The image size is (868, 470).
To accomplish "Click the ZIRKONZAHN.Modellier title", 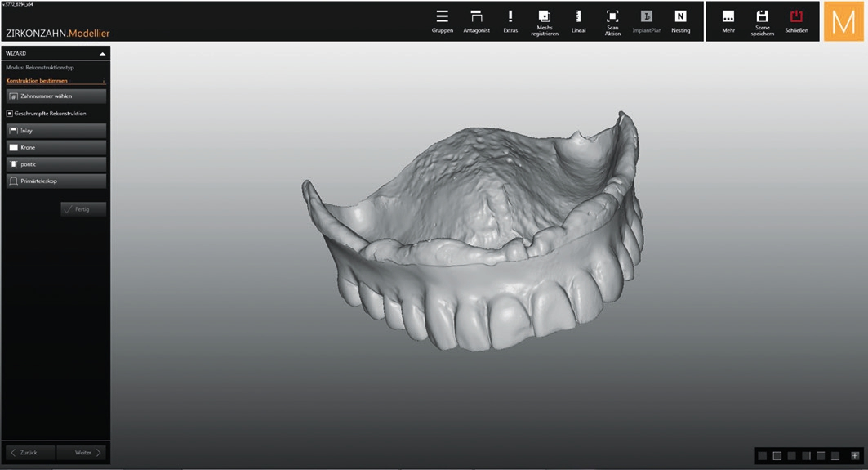I will click(58, 34).
